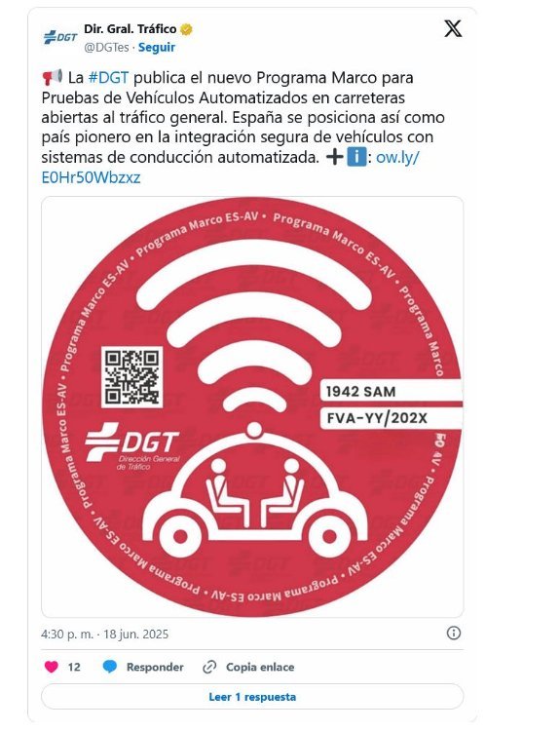Click the gold verified badge
The height and width of the screenshot is (731, 560).
coord(186,29)
